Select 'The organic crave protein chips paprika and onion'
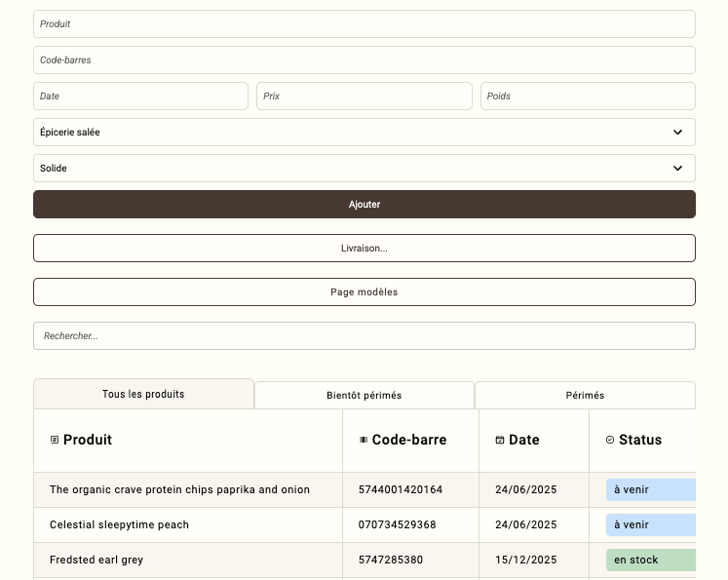728x580 pixels. (179, 489)
